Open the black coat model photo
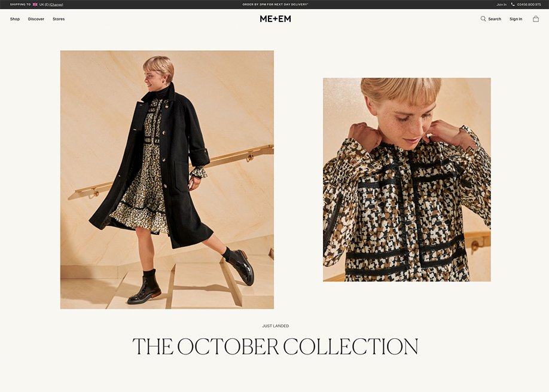This screenshot has height=392, width=549. pos(167,179)
